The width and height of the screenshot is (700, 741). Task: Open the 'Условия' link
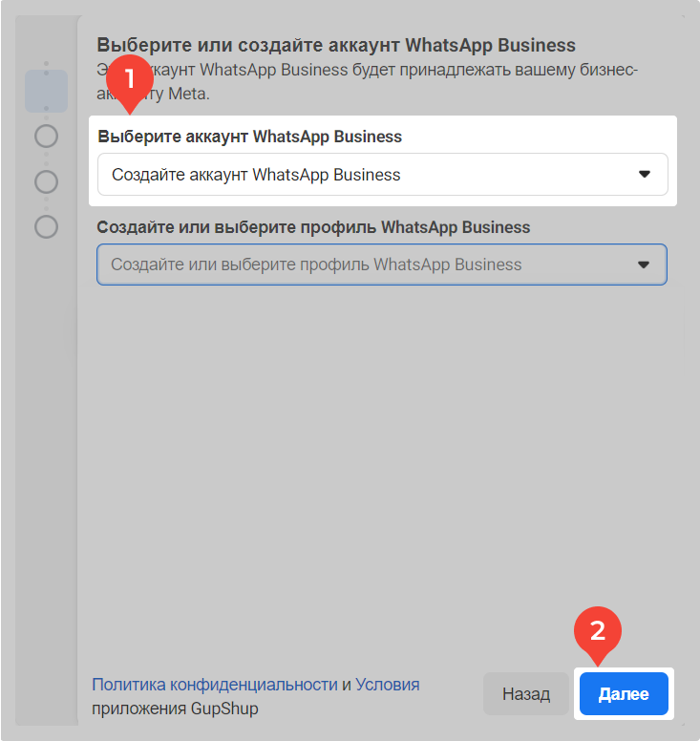388,685
